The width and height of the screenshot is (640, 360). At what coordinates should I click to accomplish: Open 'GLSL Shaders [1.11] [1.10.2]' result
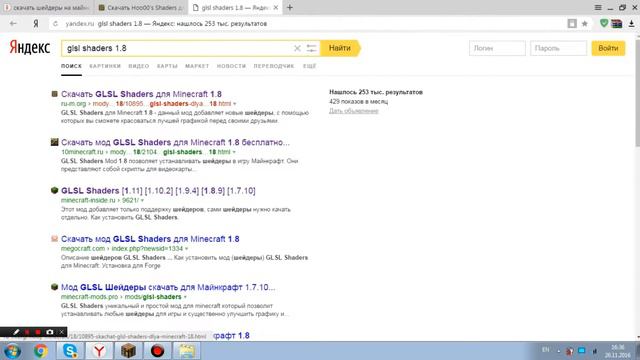click(158, 191)
